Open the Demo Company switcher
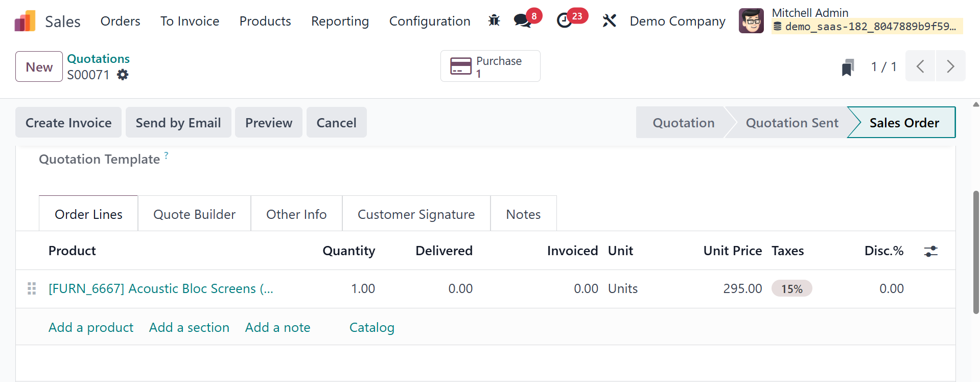This screenshot has width=980, height=382. pos(677,21)
